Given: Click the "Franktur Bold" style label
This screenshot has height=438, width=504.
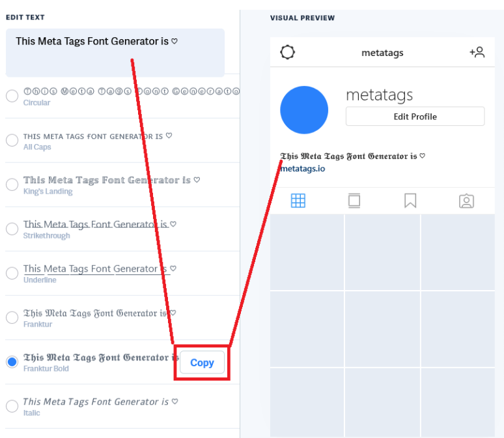Looking at the screenshot, I should point(46,369).
